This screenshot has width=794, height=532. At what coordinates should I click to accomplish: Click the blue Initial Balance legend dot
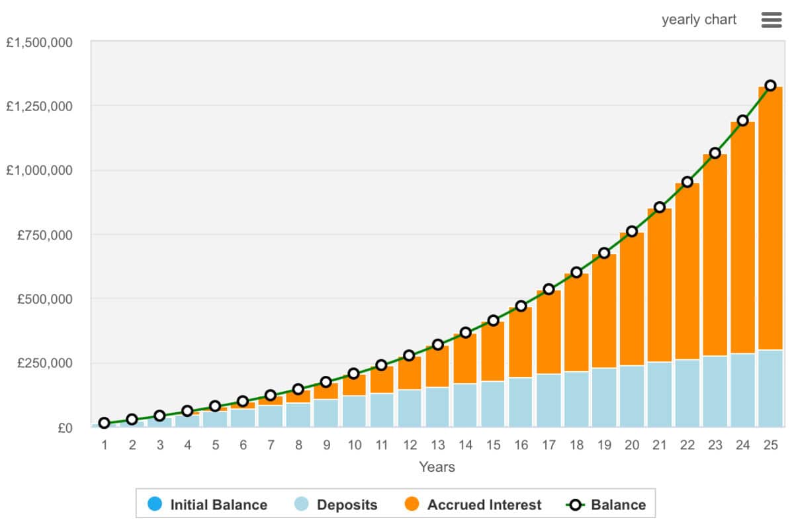(155, 504)
